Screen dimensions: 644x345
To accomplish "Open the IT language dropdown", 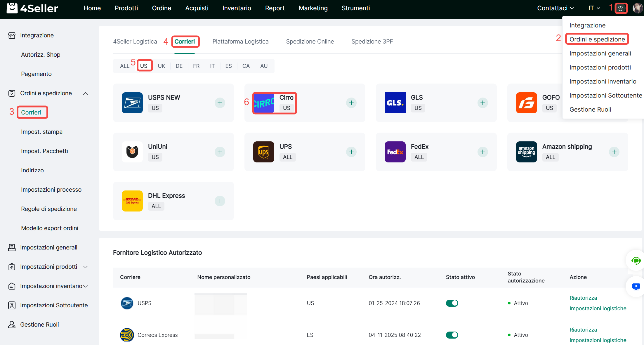I will [594, 8].
